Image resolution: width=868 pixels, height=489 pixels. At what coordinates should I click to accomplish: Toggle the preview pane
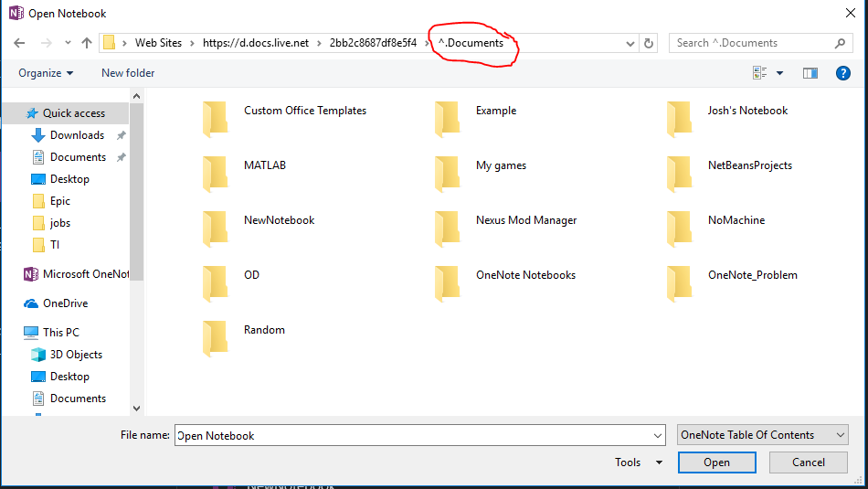[x=810, y=73]
